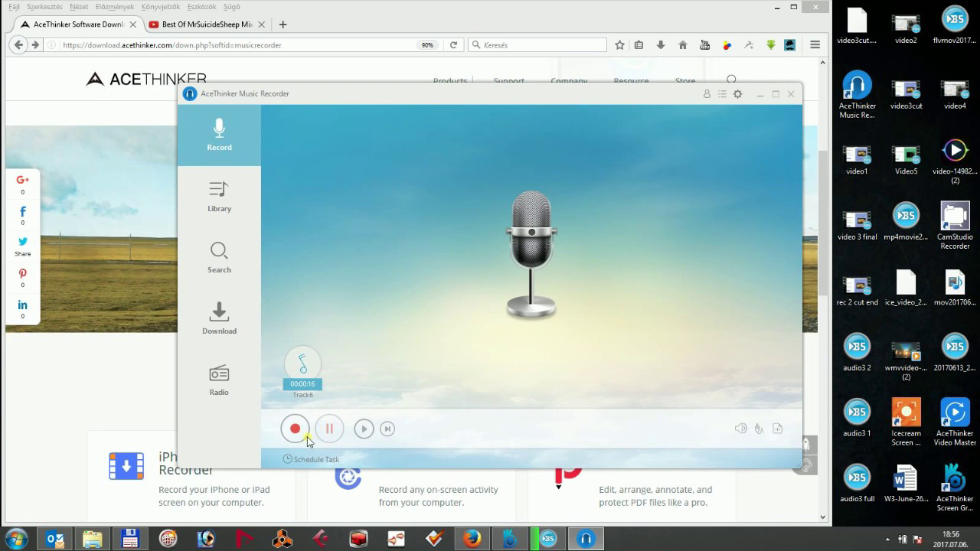
Task: Mute output using the speaker icon
Action: [740, 429]
